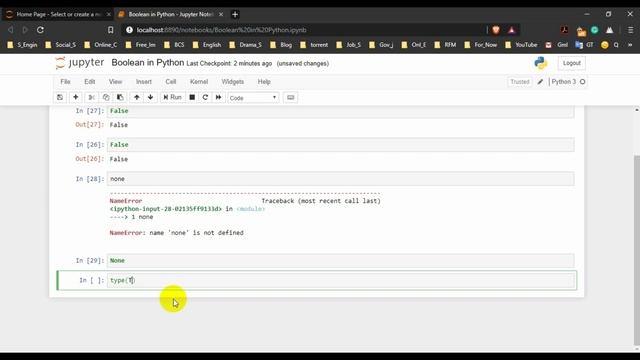The image size is (640, 360).
Task: Save notebook with the floppy disk icon
Action: [x=60, y=98]
